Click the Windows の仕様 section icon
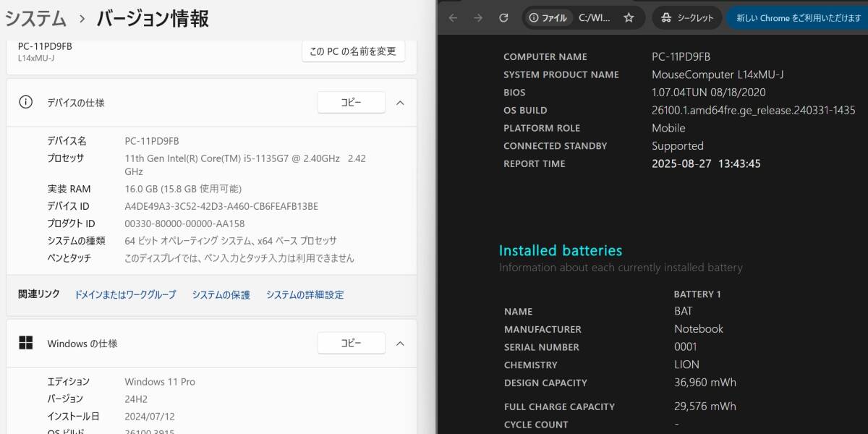This screenshot has height=434, width=868. click(27, 343)
